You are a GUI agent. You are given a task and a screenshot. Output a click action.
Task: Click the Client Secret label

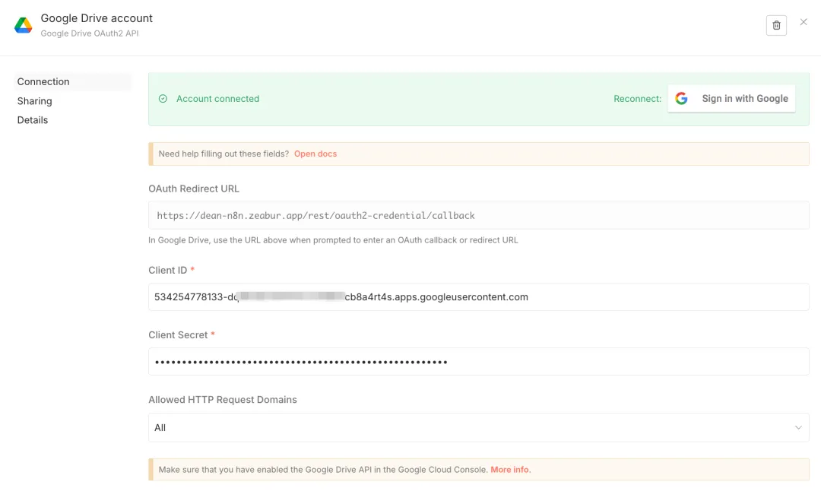(x=178, y=335)
